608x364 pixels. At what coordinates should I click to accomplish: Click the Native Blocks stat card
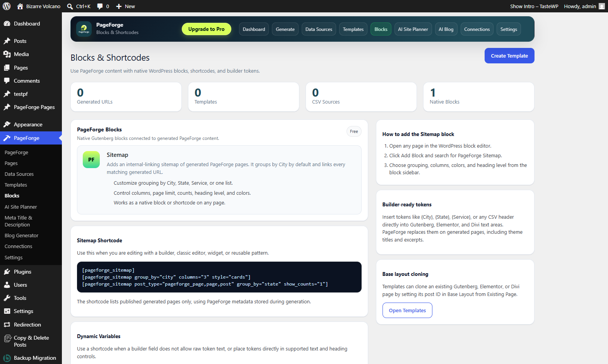click(x=479, y=97)
